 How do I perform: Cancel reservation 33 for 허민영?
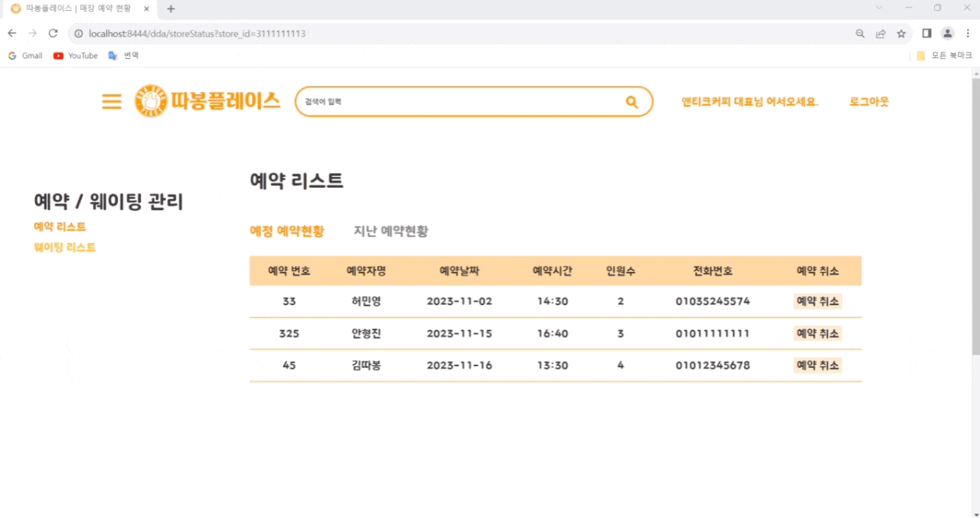pyautogui.click(x=817, y=301)
